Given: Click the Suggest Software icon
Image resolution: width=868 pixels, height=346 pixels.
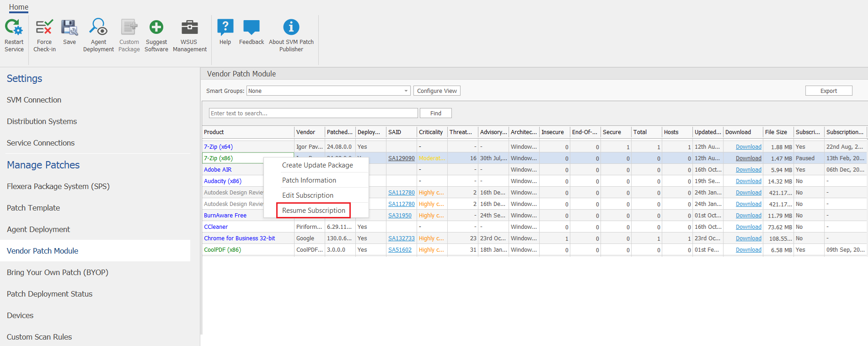Looking at the screenshot, I should [156, 28].
